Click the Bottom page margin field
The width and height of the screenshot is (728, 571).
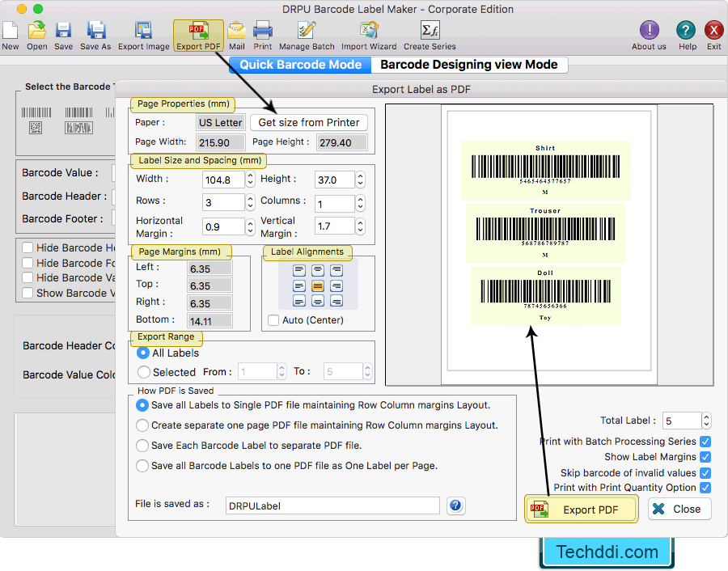coord(210,321)
